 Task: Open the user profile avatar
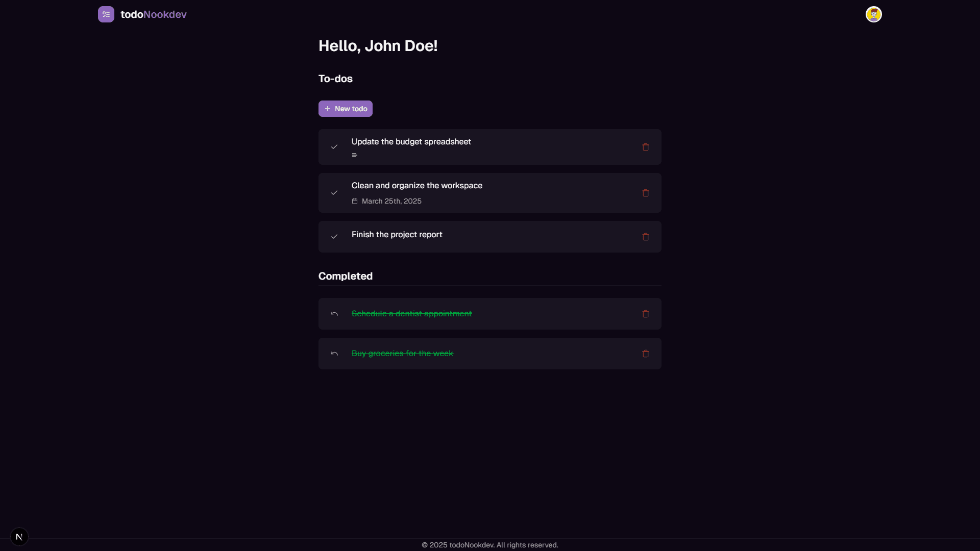coord(874,14)
